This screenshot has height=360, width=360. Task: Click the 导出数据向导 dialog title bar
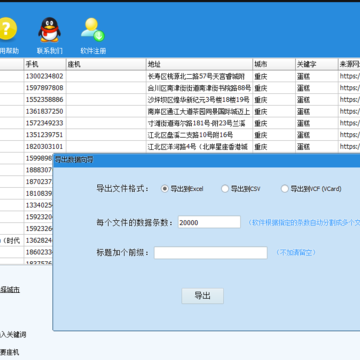coord(206,160)
